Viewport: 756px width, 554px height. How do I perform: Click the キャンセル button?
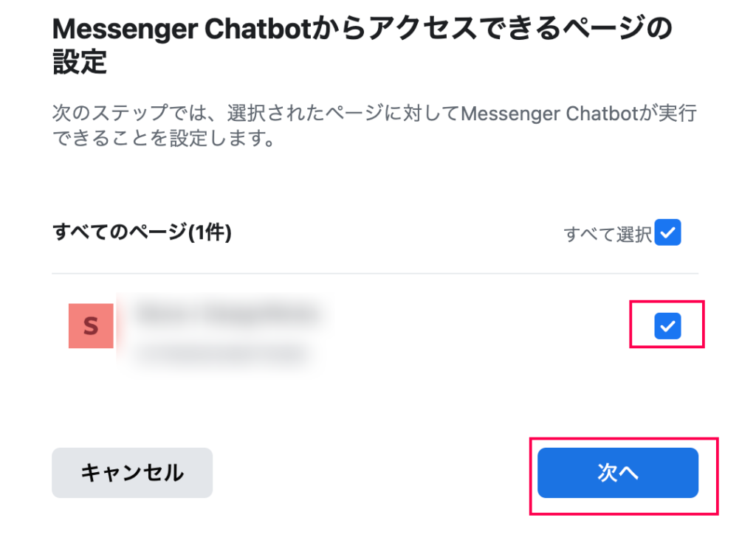pyautogui.click(x=132, y=473)
